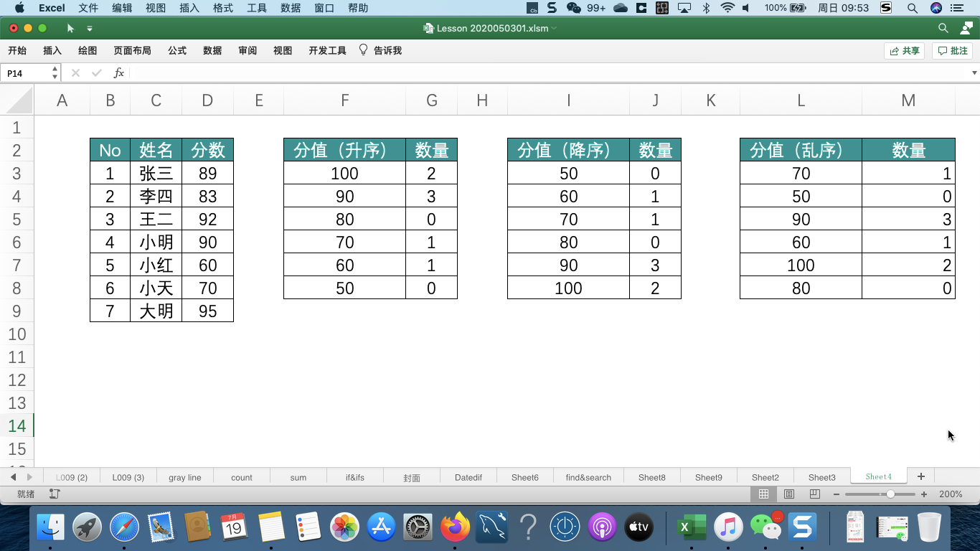Open the 开发工具 ribbon tab
Screen dimensions: 980x551
[x=327, y=50]
